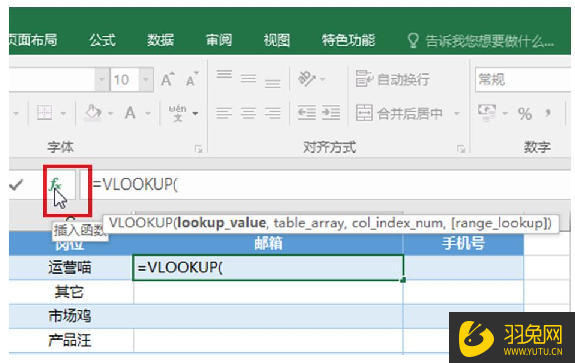Align text to the left

tap(224, 113)
